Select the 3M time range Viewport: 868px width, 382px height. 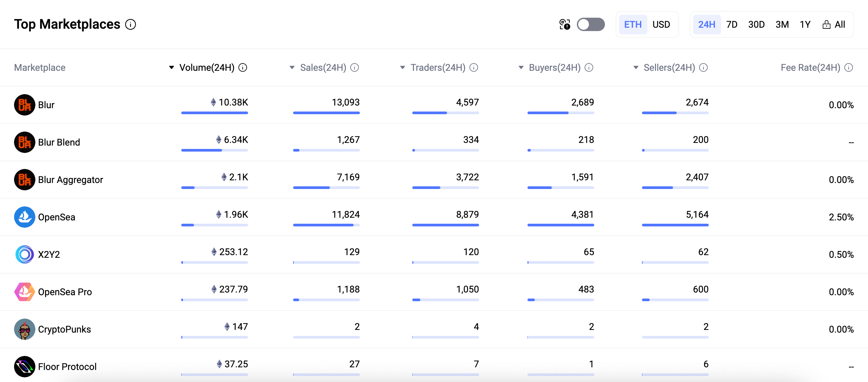point(782,25)
